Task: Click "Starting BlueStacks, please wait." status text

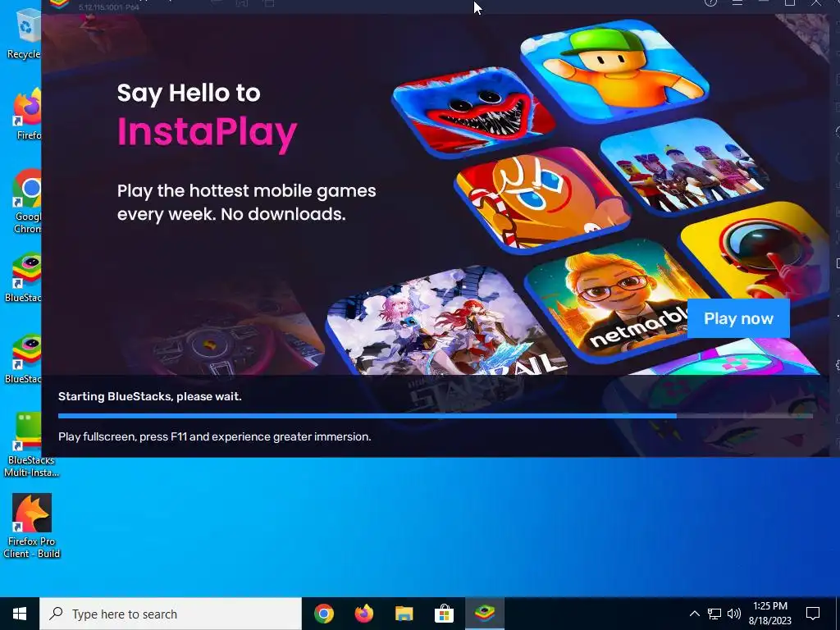Action: 150,396
